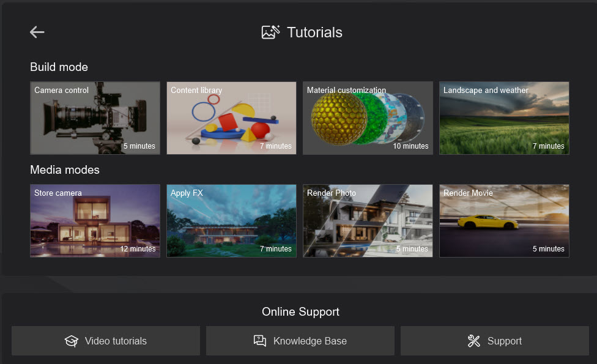597x364 pixels.
Task: Click the Support wrench tools icon
Action: (473, 341)
